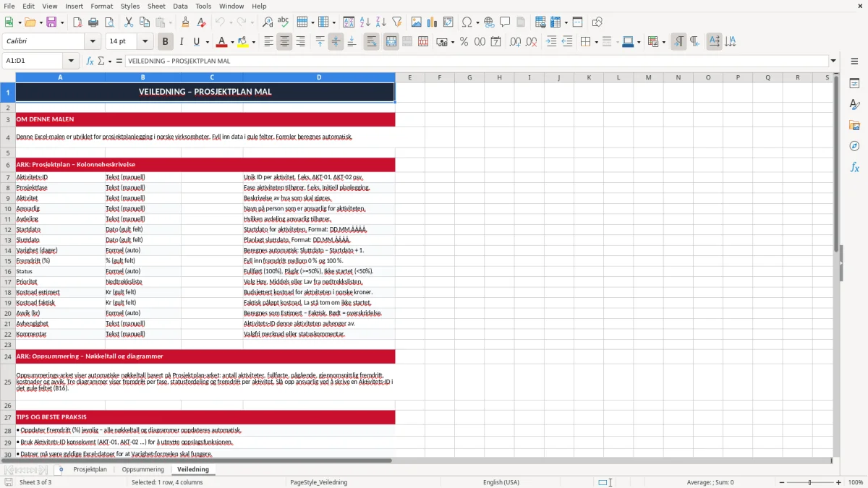Click the horizontal scrollbar
The image size is (868, 488).
416,461
